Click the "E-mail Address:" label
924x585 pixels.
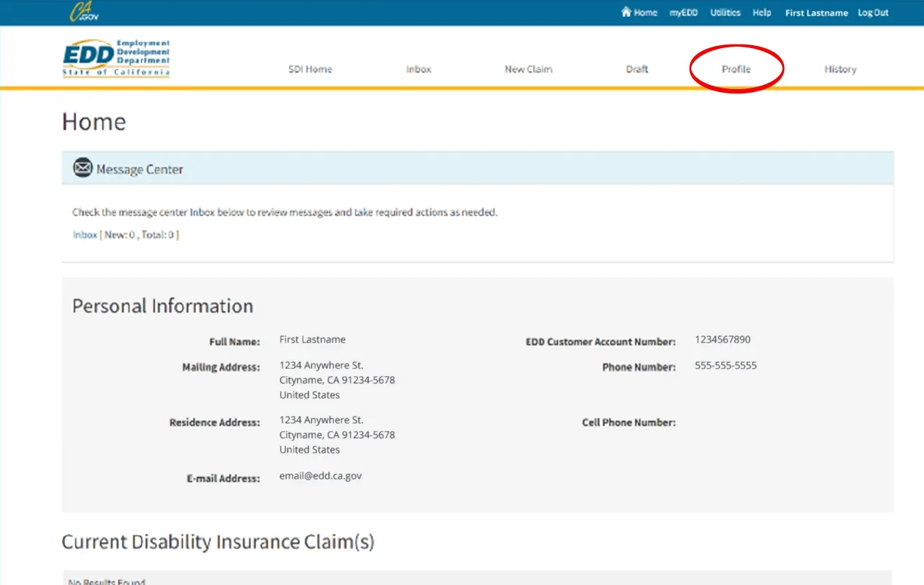point(224,478)
